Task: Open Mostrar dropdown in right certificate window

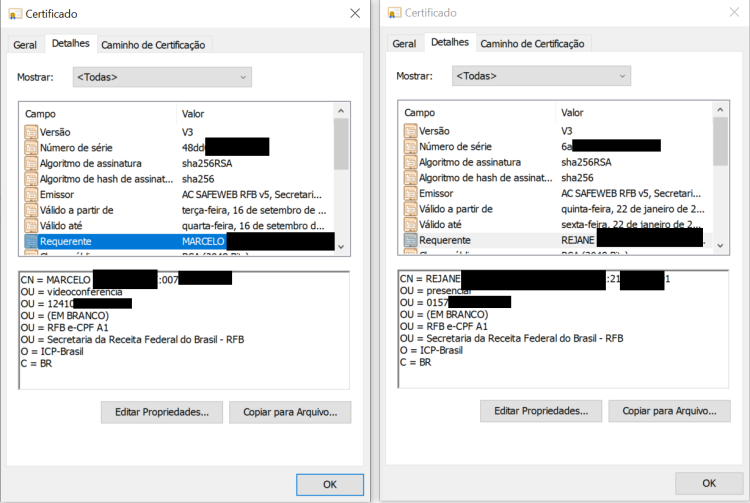Action: [x=541, y=76]
